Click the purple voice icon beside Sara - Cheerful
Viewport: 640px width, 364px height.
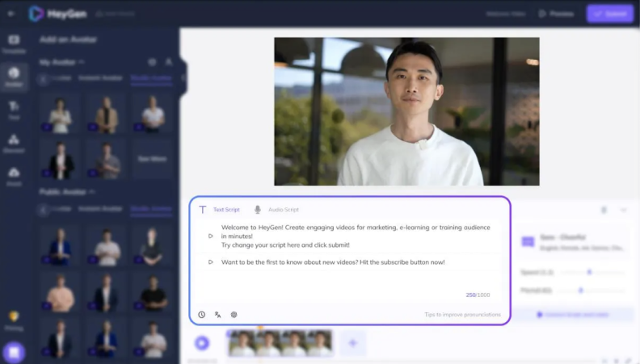(528, 241)
